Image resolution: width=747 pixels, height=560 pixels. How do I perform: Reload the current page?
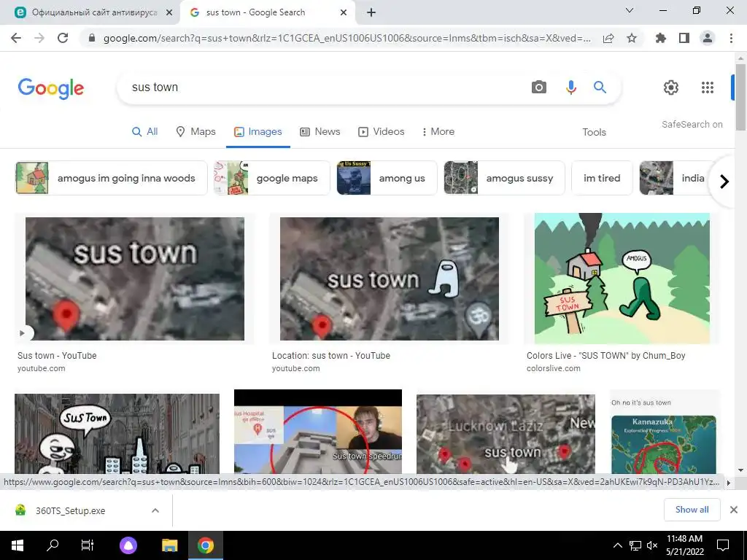63,38
